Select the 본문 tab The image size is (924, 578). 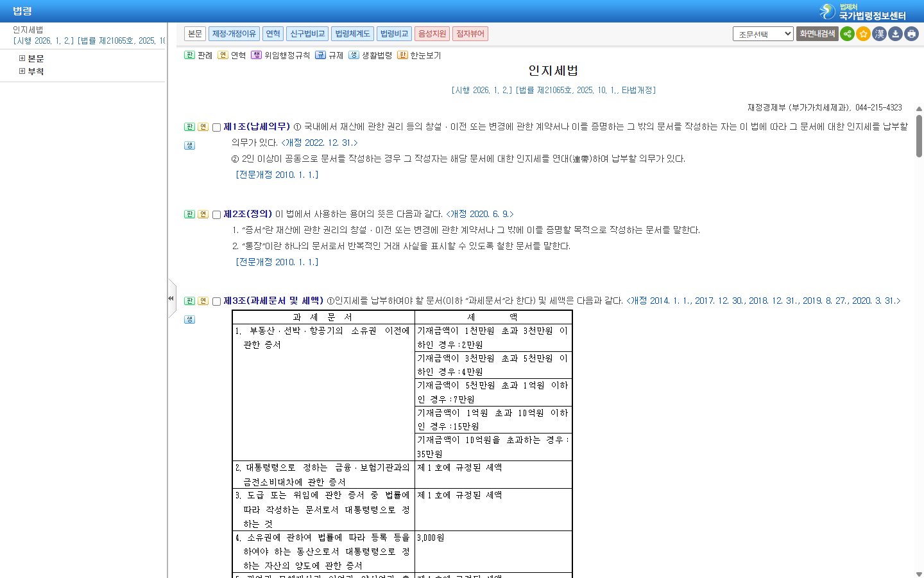[x=195, y=33]
